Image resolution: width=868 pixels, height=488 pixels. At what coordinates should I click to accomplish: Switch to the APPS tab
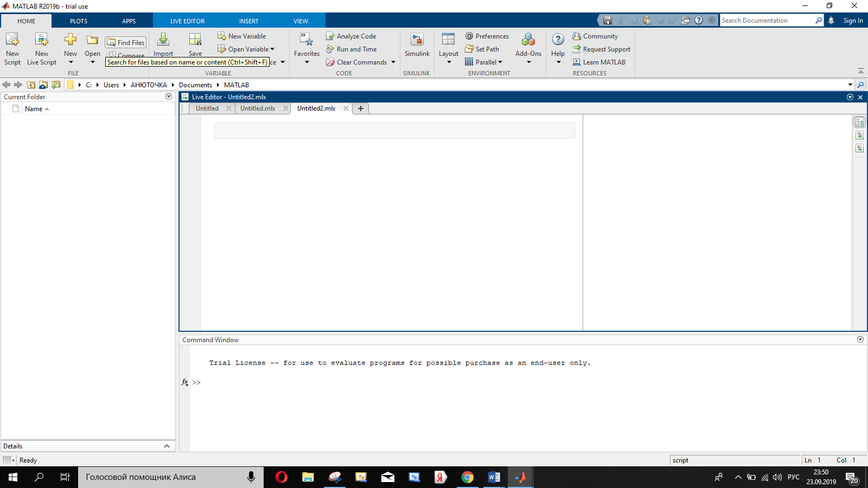pyautogui.click(x=129, y=21)
